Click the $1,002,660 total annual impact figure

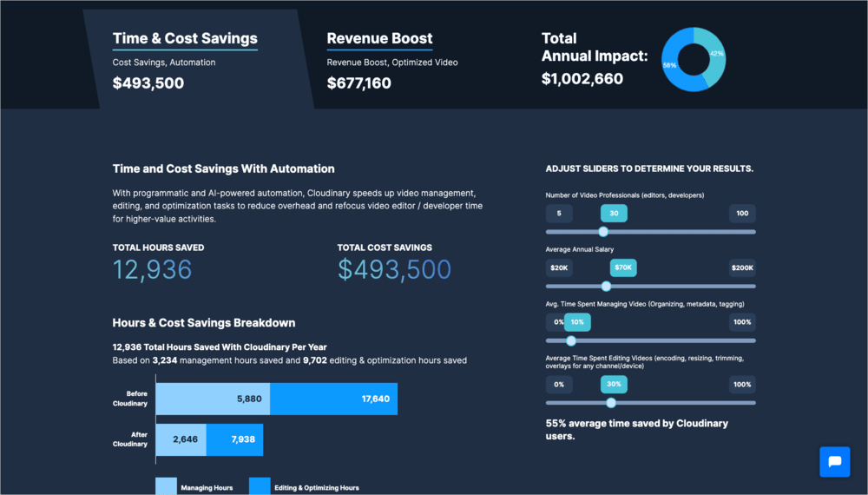click(x=582, y=79)
